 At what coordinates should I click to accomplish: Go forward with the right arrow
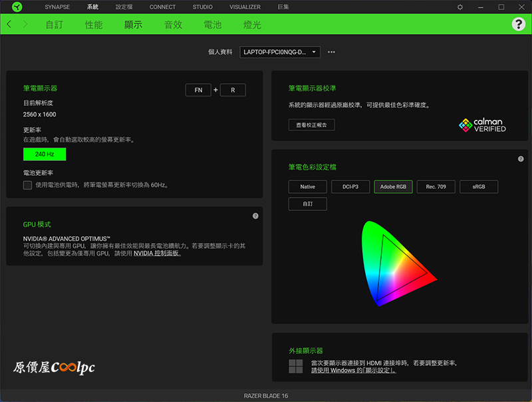25,24
